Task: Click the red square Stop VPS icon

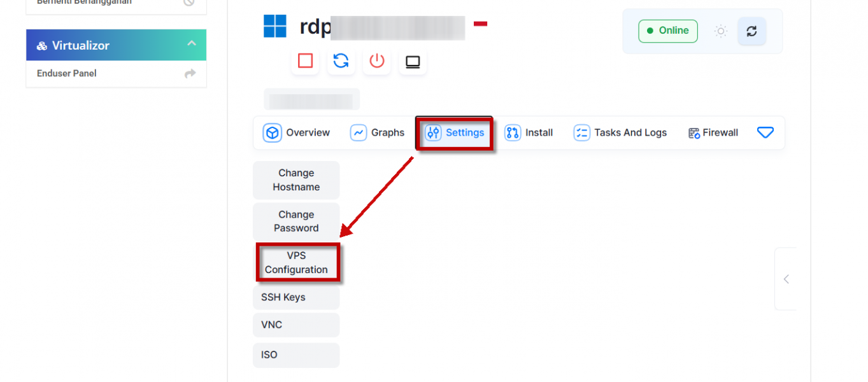Action: (x=305, y=61)
